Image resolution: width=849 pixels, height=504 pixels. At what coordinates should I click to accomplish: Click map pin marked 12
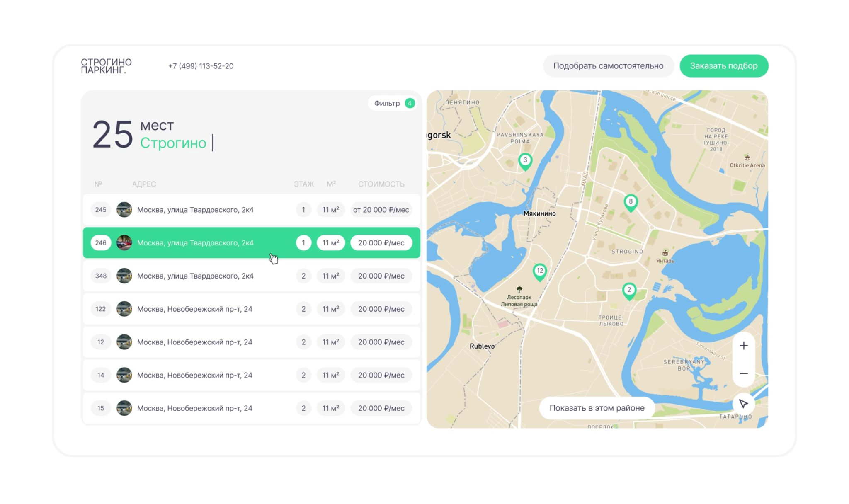pos(539,271)
